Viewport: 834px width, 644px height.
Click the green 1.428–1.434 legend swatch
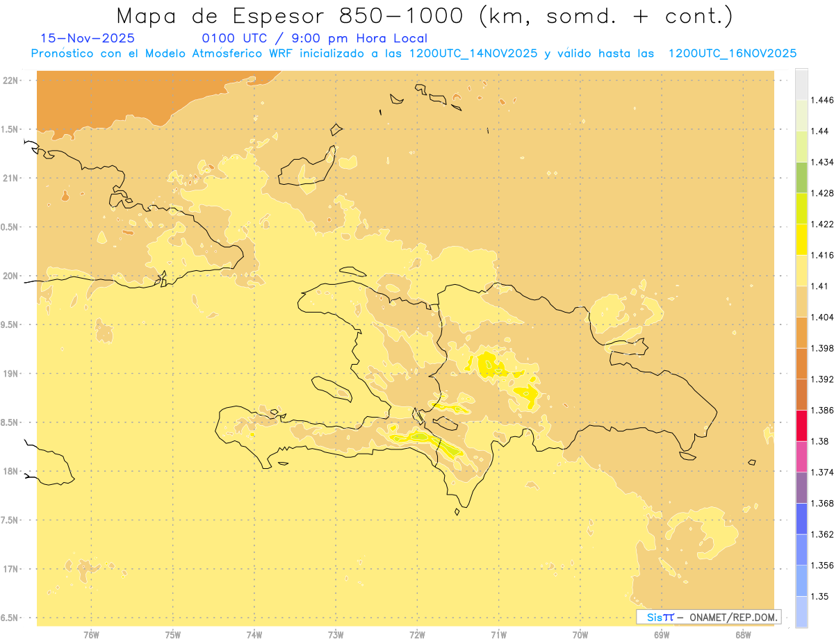coord(801,177)
